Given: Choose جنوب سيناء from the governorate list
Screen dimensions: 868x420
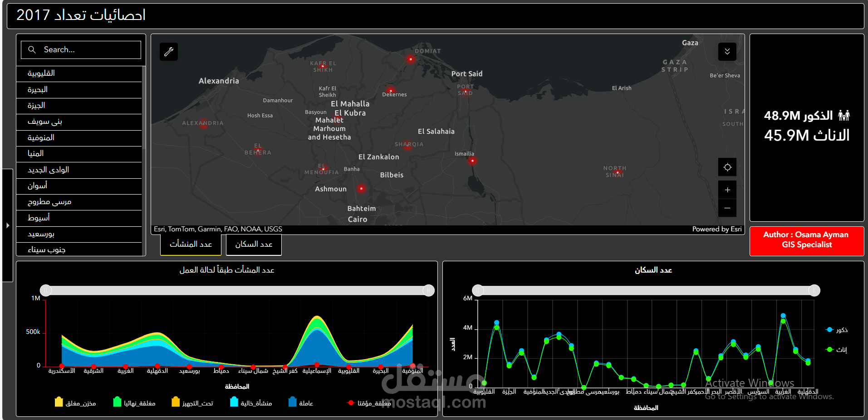Looking at the screenshot, I should (x=79, y=249).
